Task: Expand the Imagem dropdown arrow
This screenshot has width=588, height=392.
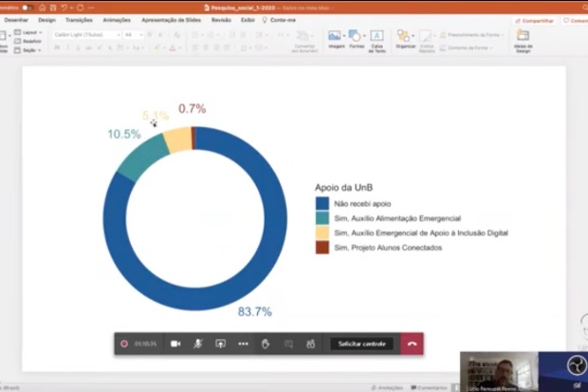Action: (344, 36)
